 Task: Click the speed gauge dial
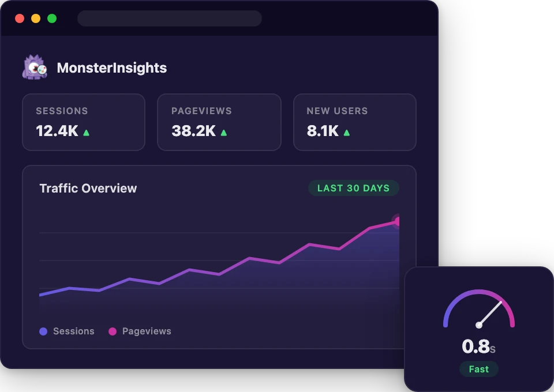(x=479, y=309)
